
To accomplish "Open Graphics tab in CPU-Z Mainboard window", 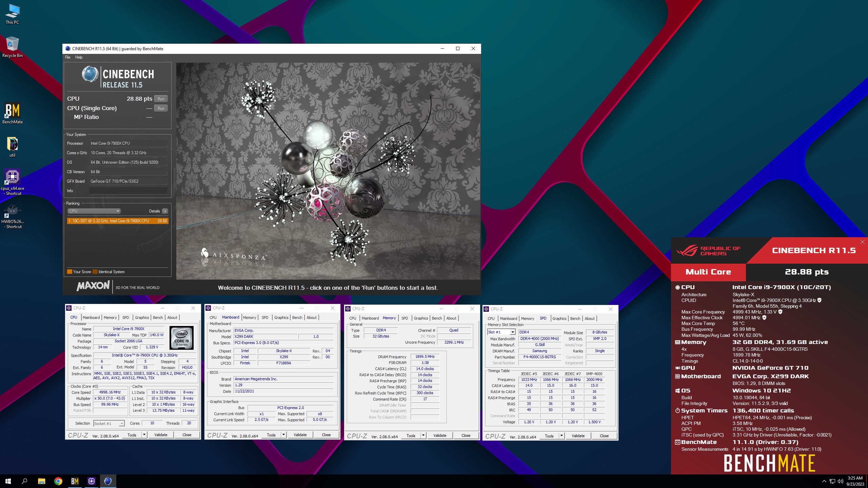I will (281, 318).
